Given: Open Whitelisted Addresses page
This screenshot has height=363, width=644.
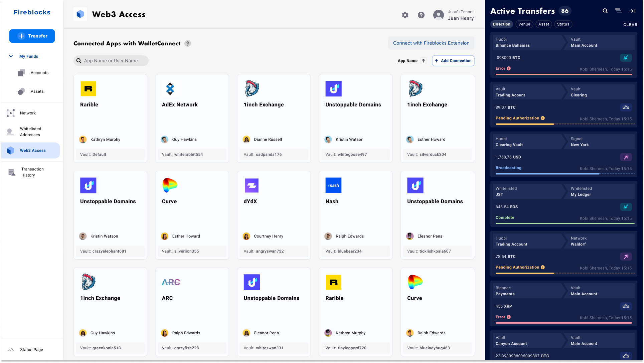Looking at the screenshot, I should click(30, 132).
